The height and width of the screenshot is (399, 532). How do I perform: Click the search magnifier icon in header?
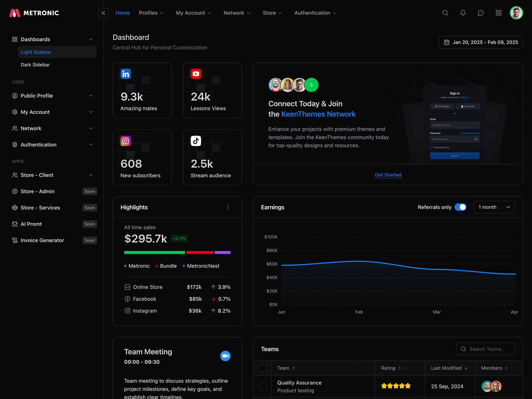[445, 13]
